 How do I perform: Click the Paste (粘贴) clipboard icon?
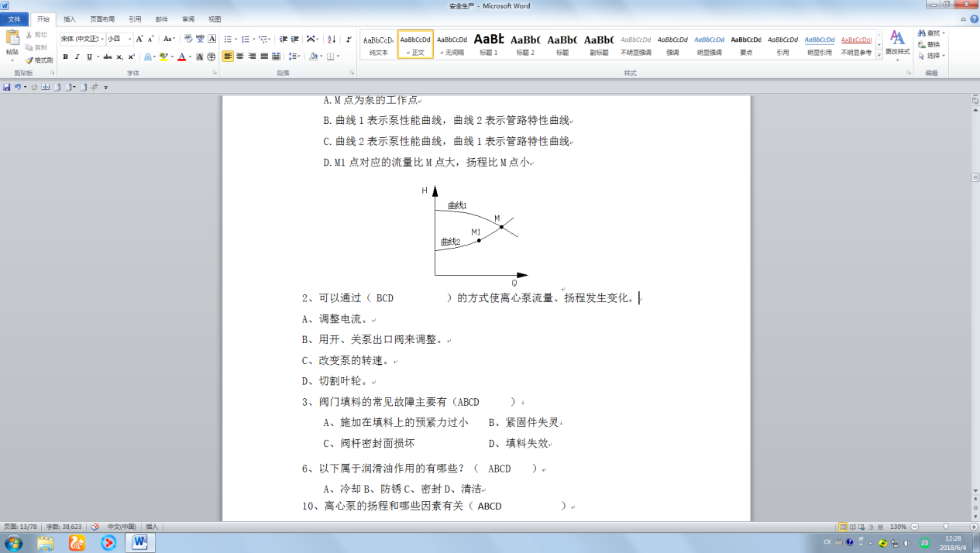coord(12,43)
